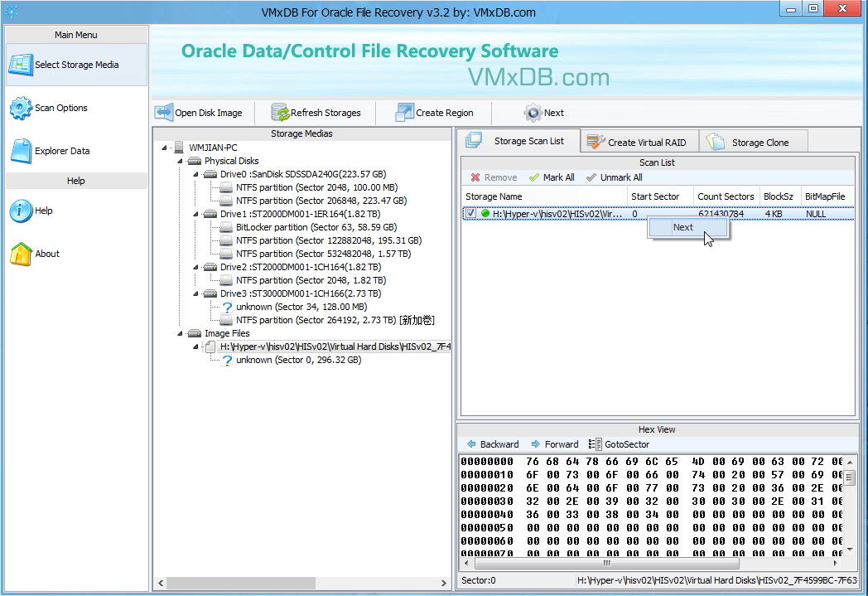The height and width of the screenshot is (596, 868).
Task: Click the BlockSz column header
Action: (x=780, y=196)
